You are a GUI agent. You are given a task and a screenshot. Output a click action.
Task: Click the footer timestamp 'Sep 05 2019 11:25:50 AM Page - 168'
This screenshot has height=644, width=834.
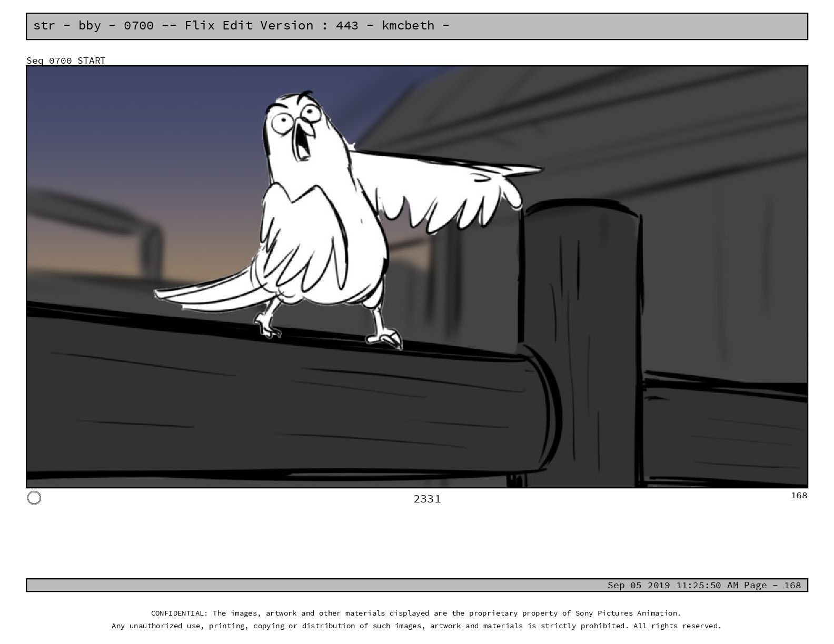[x=704, y=585]
